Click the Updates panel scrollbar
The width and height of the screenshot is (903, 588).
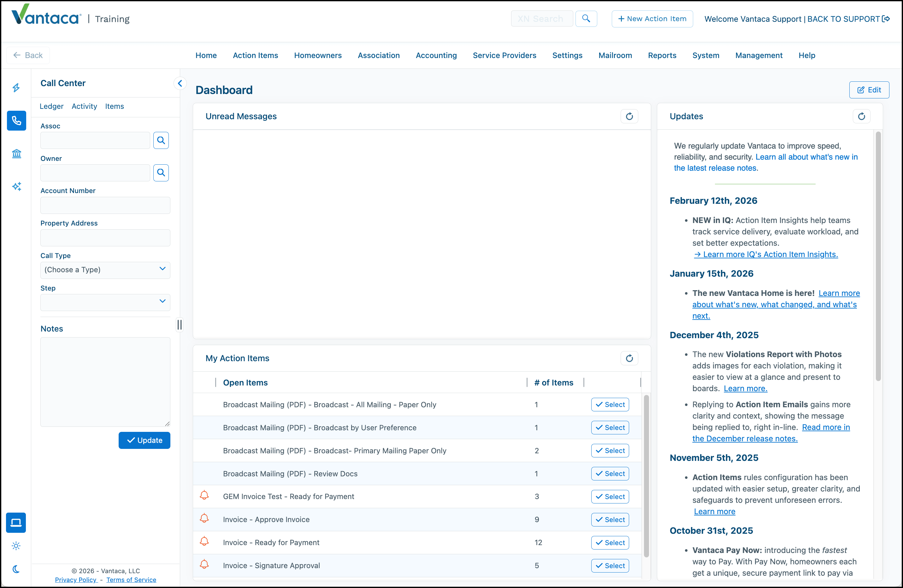click(878, 256)
